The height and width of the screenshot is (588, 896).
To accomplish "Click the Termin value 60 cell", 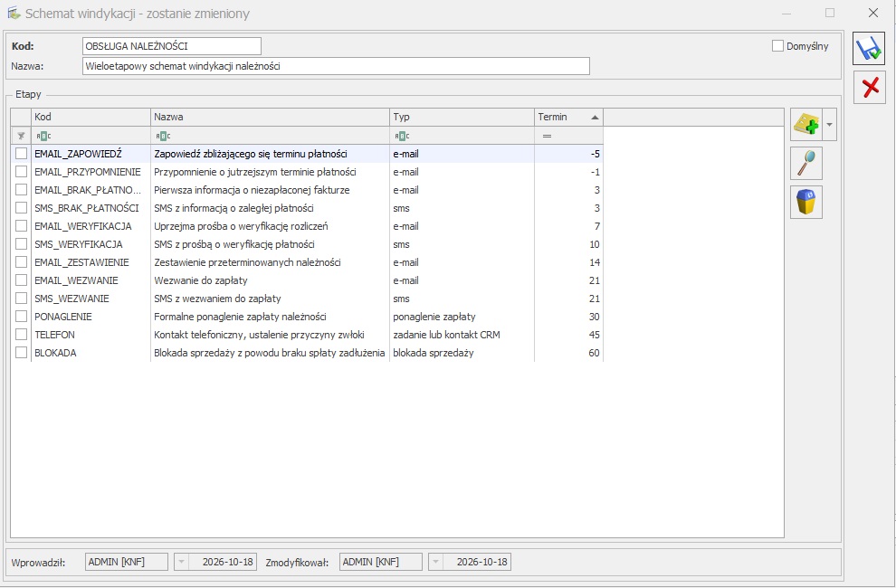I will coord(568,353).
